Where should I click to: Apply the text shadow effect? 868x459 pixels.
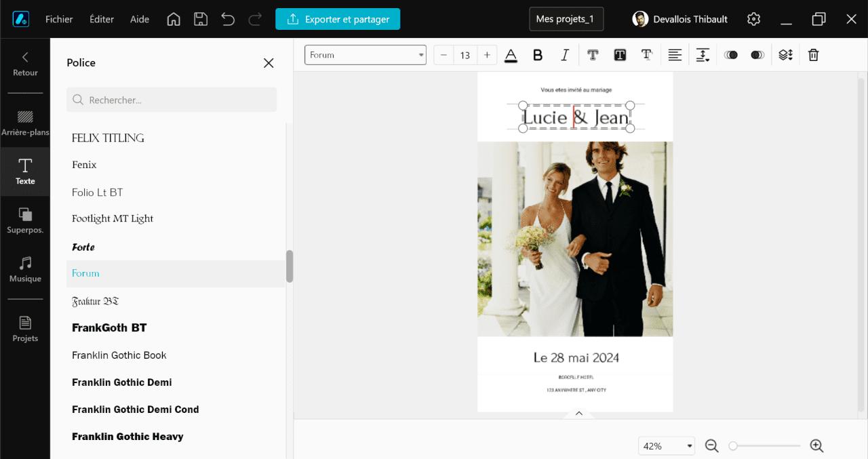647,56
